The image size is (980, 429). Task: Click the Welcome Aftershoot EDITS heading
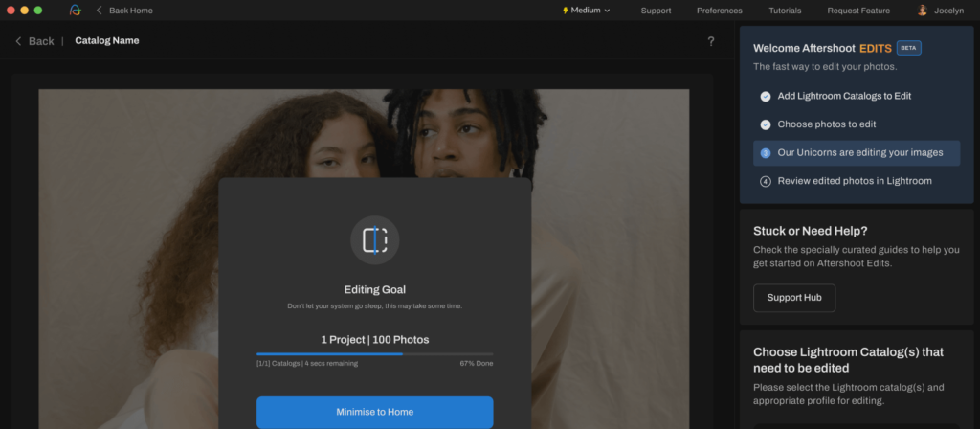coord(822,48)
